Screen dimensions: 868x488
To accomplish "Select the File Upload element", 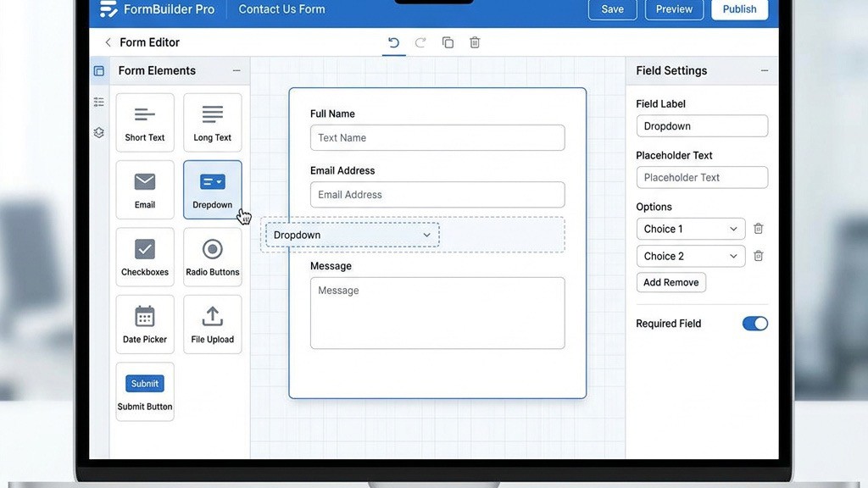I will click(x=212, y=324).
